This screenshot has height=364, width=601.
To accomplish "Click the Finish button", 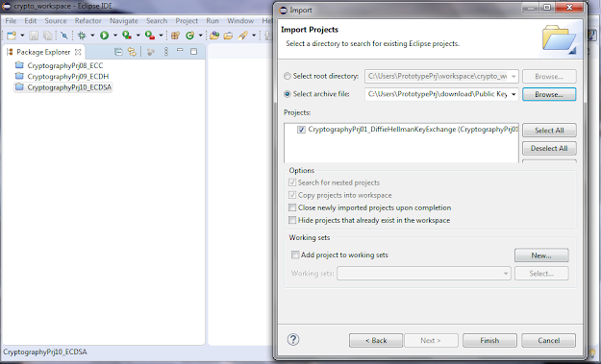I will (489, 340).
